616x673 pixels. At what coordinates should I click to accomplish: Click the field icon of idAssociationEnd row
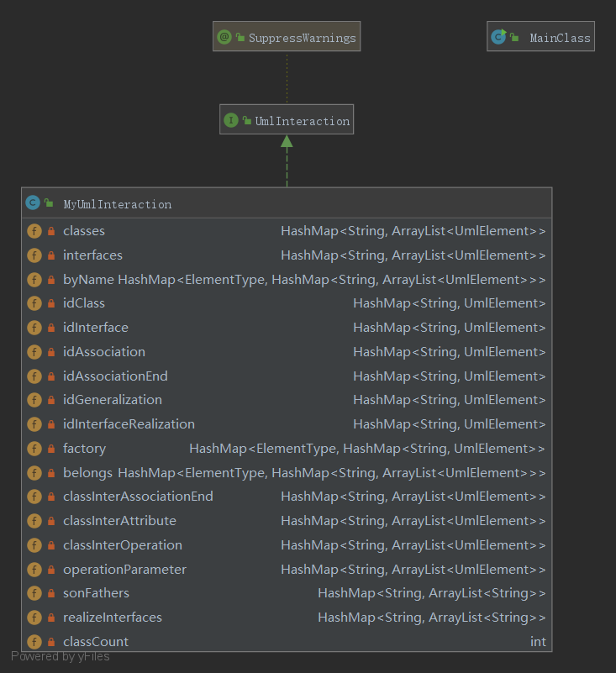point(34,376)
